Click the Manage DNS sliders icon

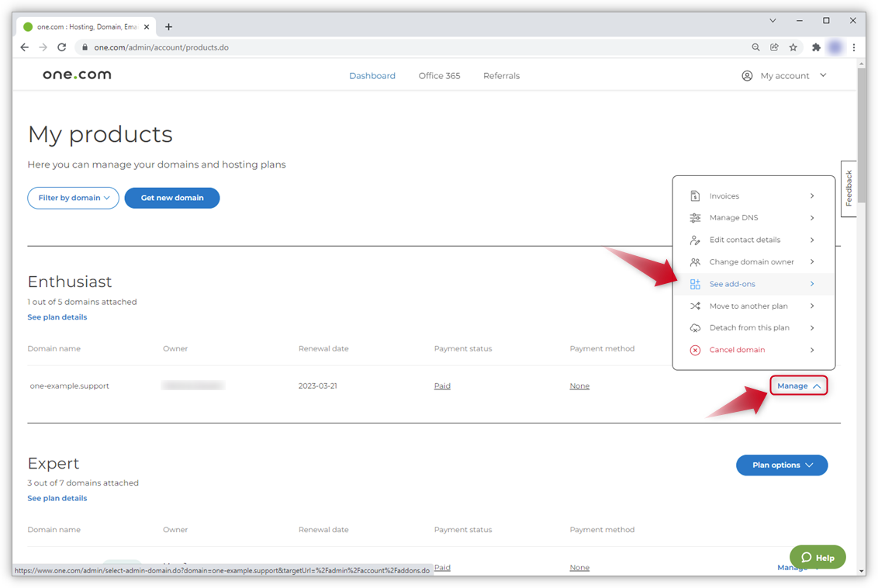pos(695,218)
